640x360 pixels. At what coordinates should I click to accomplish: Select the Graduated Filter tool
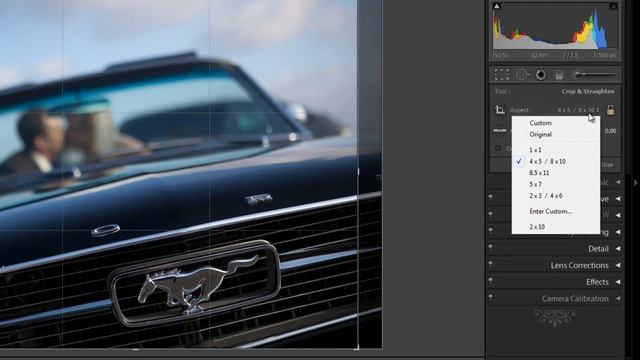tap(559, 75)
